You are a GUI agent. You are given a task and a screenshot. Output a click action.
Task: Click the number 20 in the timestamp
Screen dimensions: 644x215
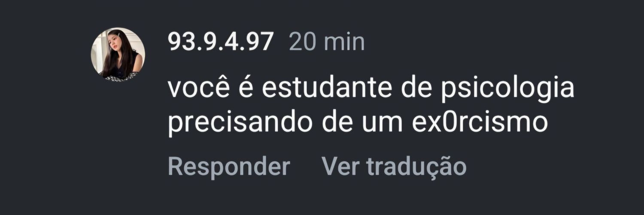click(302, 42)
